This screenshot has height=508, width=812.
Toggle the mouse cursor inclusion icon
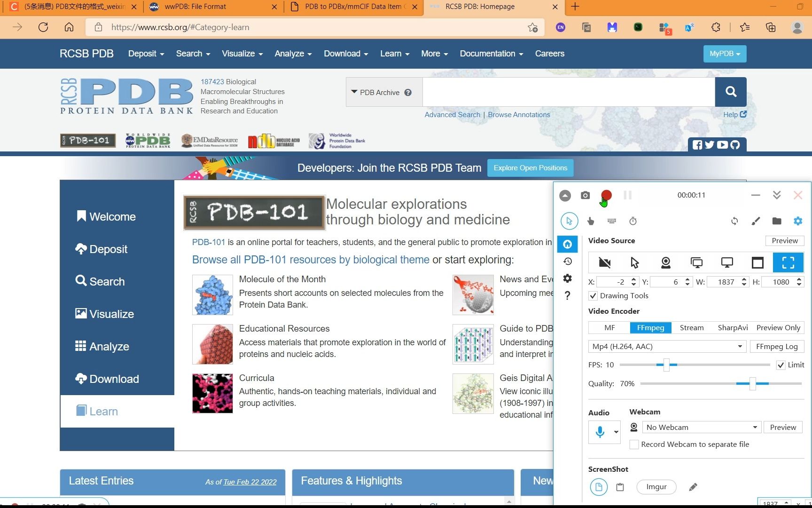[x=569, y=221]
